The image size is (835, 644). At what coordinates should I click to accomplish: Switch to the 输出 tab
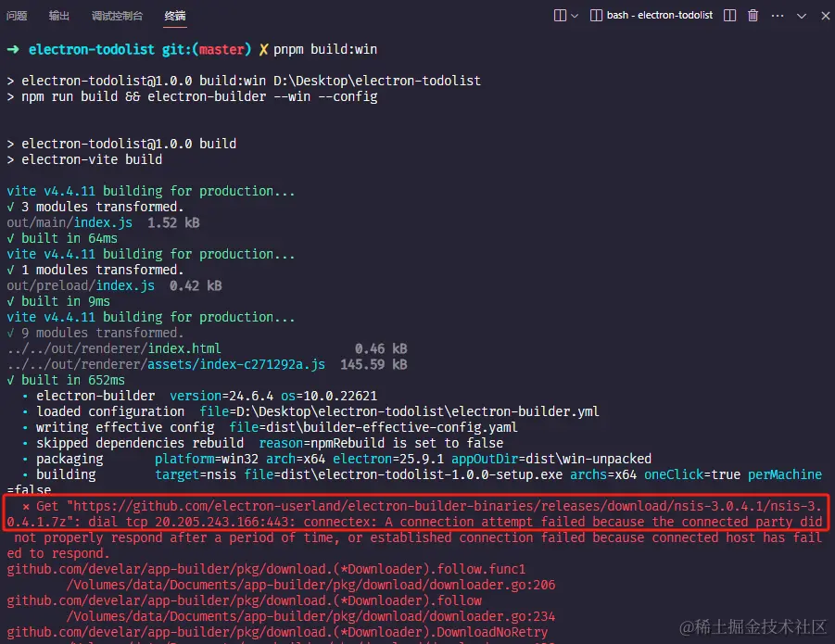point(59,16)
